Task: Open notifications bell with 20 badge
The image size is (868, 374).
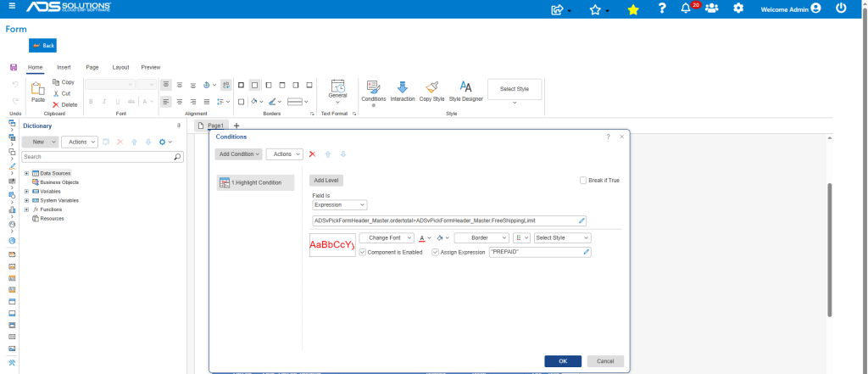Action: coord(686,8)
